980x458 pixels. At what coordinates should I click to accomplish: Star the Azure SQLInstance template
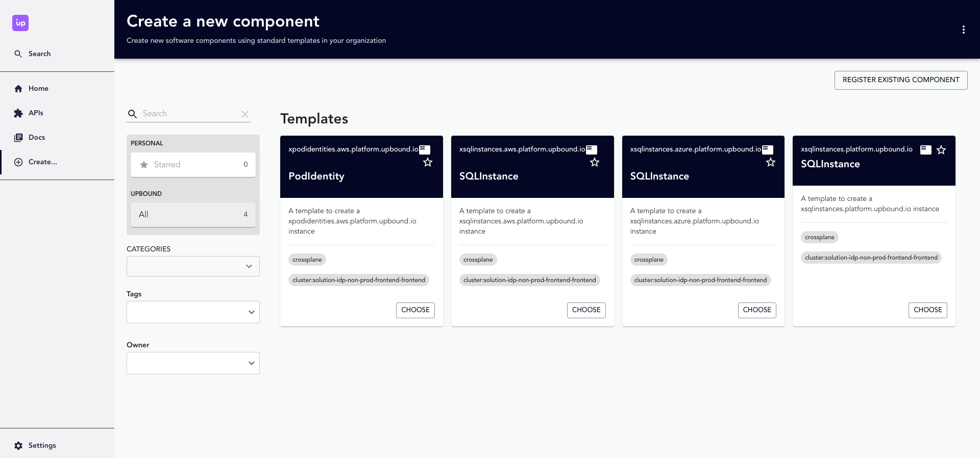771,163
